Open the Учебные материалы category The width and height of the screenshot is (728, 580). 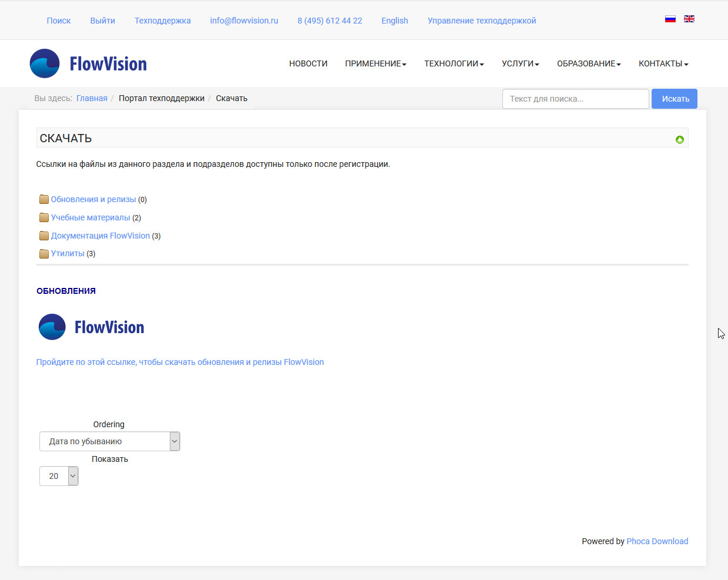click(90, 217)
